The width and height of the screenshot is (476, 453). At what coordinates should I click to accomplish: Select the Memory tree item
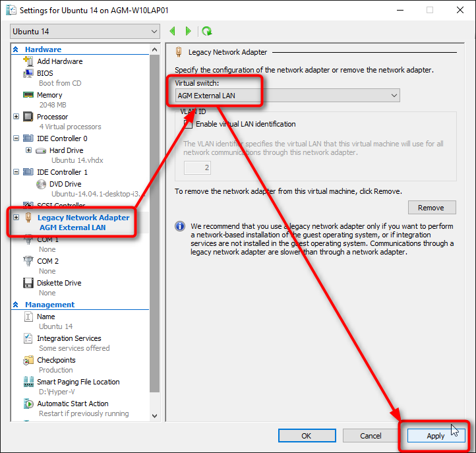[x=49, y=95]
